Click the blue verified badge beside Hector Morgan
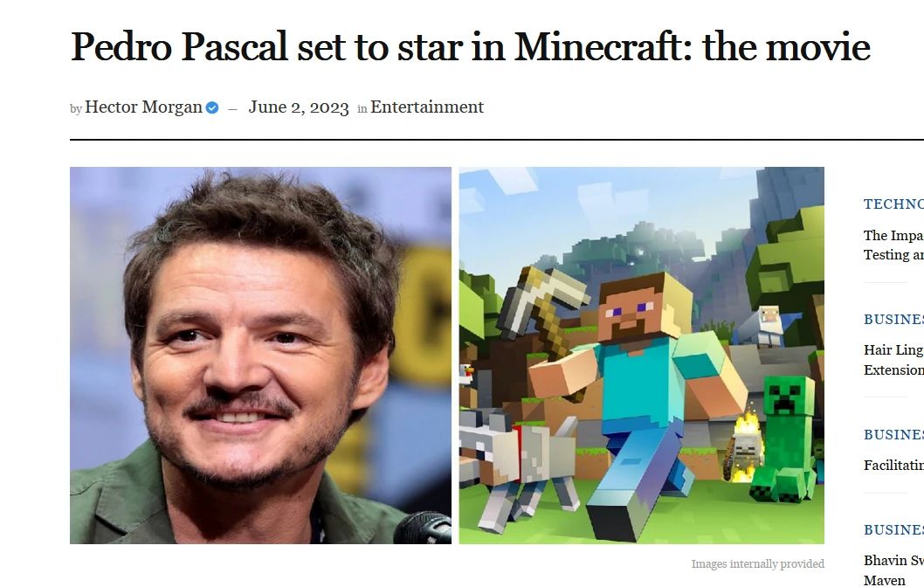Screen dimensions: 924x587 coord(212,107)
